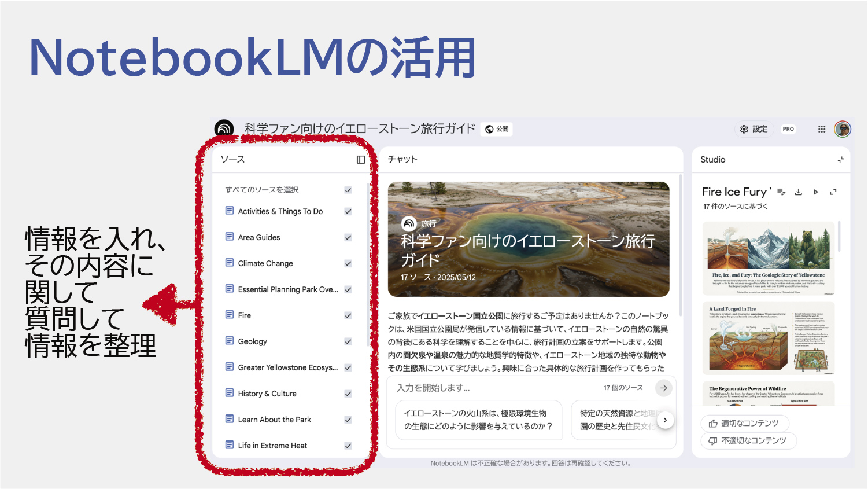868x489 pixels.
Task: Collapse the sources panel with sidebar icon
Action: (x=361, y=160)
